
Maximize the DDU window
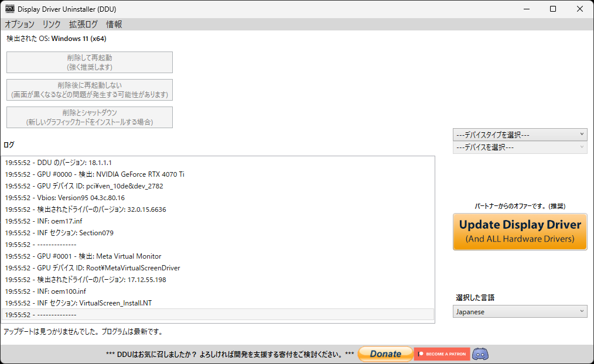pyautogui.click(x=553, y=9)
